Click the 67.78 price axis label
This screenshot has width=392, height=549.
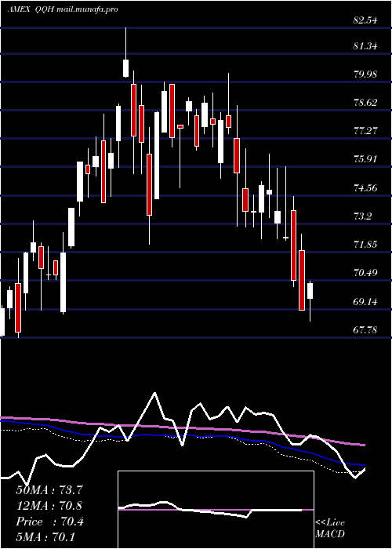(x=365, y=330)
